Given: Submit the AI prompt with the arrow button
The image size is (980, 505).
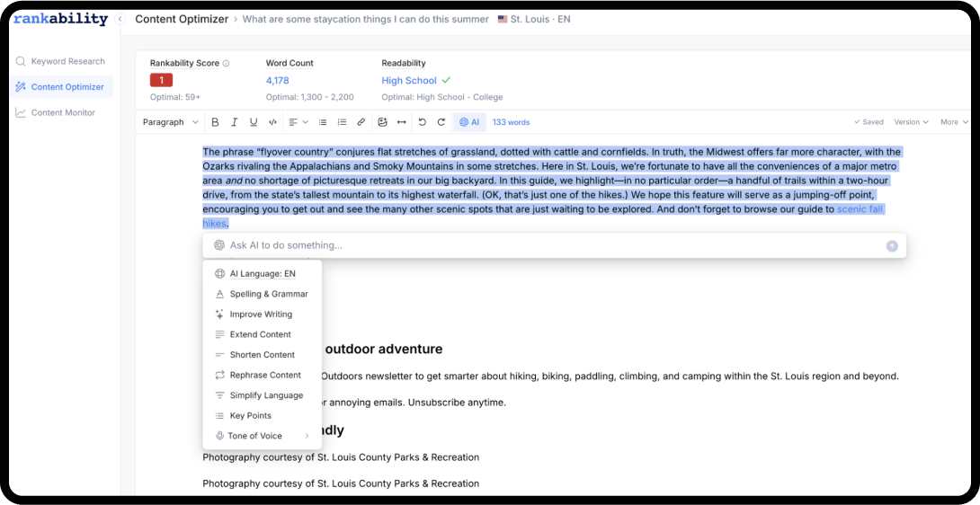Looking at the screenshot, I should (x=892, y=245).
